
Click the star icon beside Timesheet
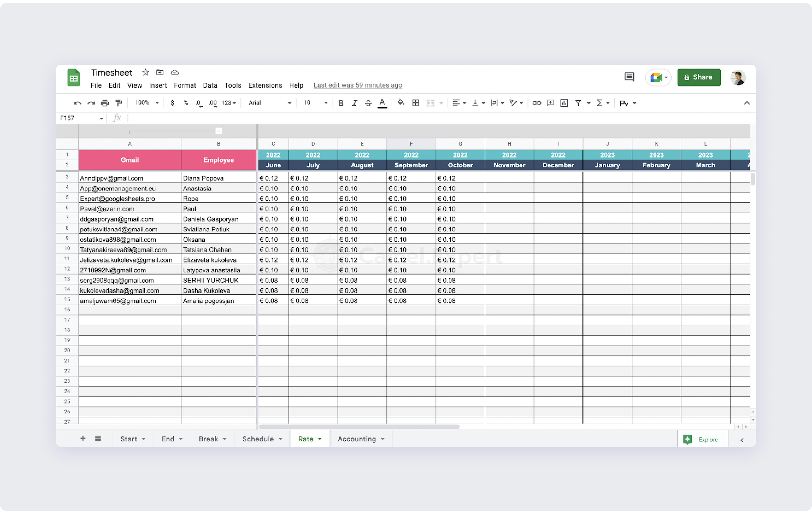coord(145,72)
